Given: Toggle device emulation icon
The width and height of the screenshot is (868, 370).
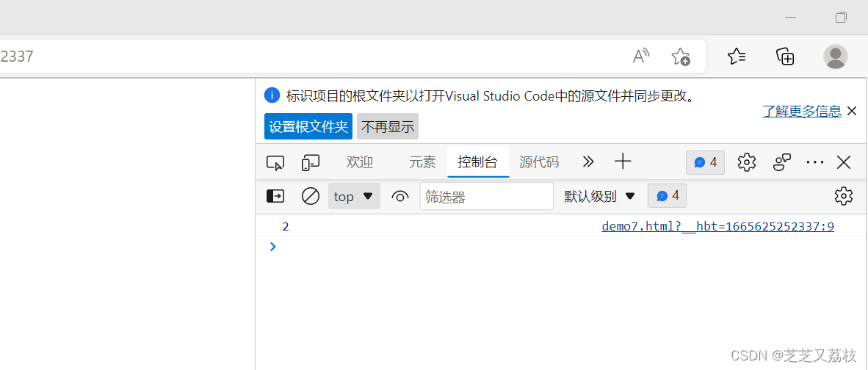Looking at the screenshot, I should (311, 162).
